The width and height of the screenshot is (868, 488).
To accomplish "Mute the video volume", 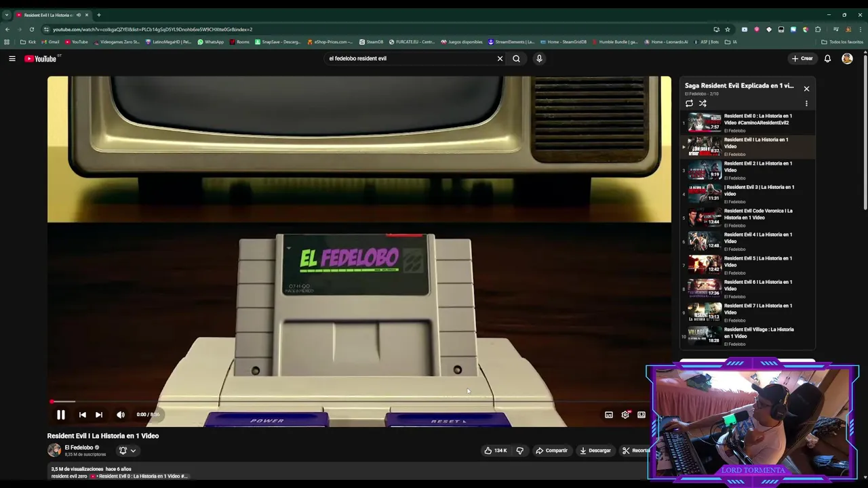I will click(121, 415).
